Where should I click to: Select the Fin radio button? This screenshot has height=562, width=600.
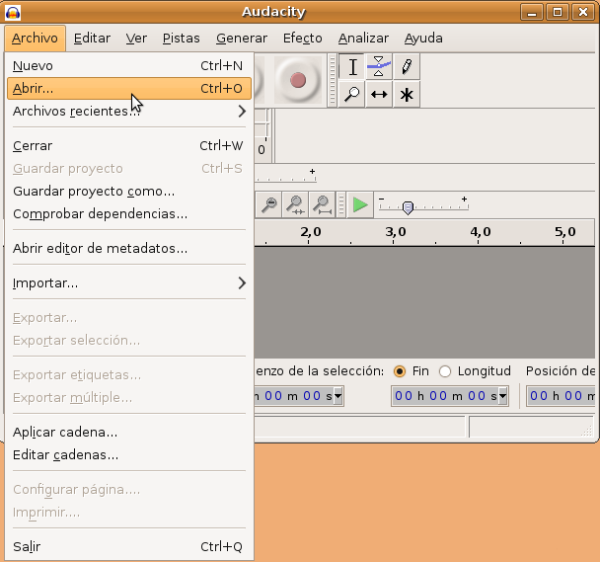[400, 371]
